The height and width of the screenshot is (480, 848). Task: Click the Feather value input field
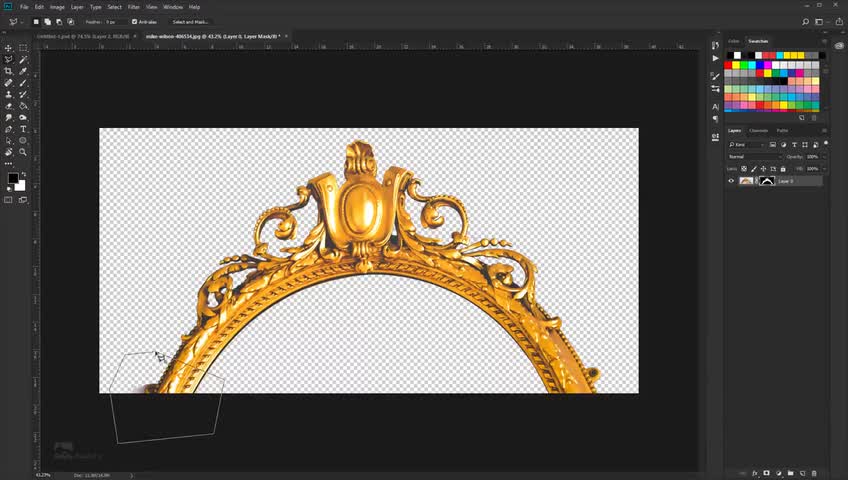click(x=115, y=22)
